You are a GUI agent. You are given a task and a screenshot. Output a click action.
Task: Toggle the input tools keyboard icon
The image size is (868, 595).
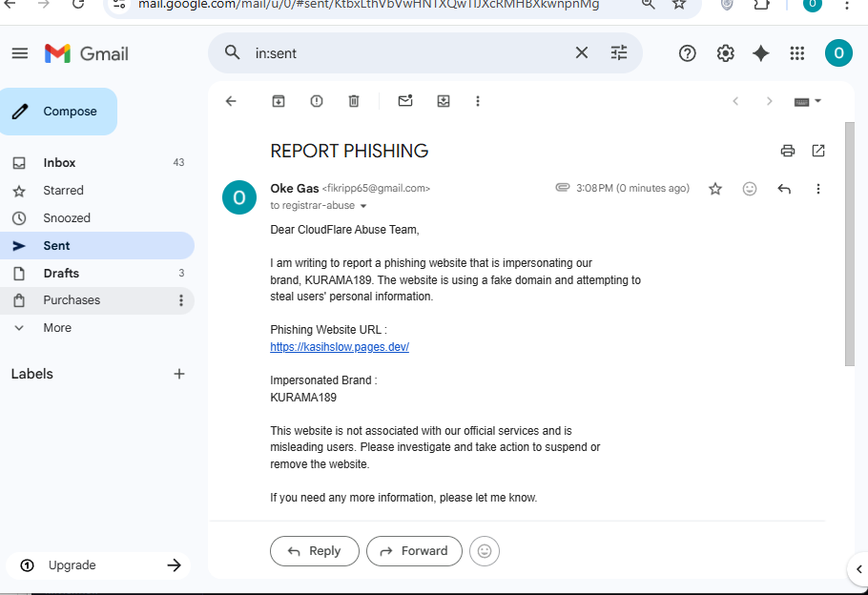(x=801, y=102)
